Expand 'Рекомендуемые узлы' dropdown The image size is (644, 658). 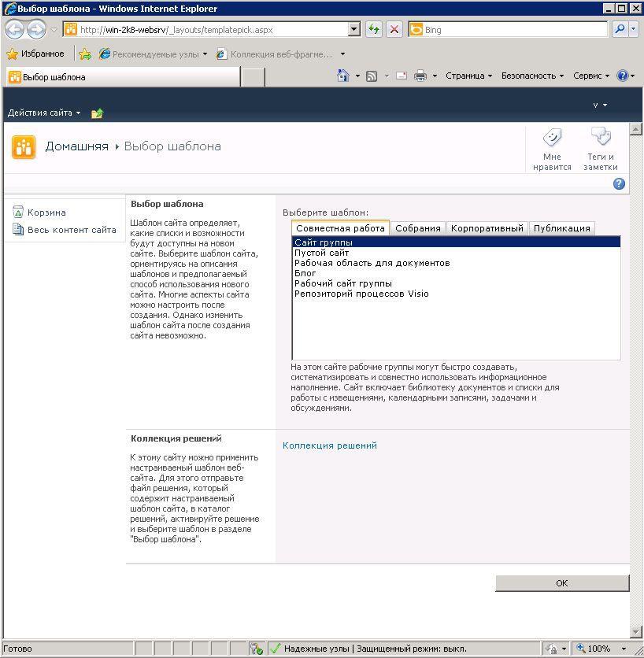pos(205,54)
